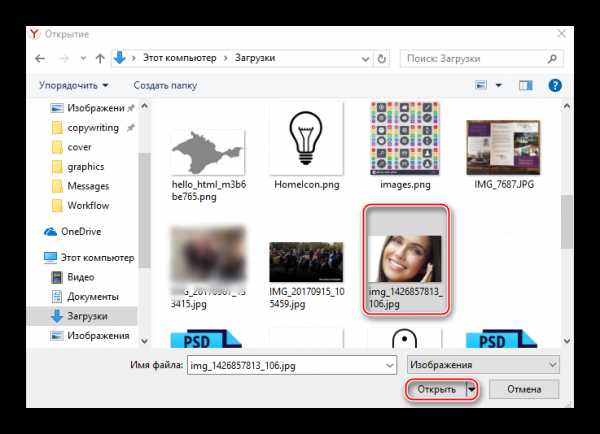Refresh the Загрузки folder
This screenshot has height=434, width=600.
point(382,59)
